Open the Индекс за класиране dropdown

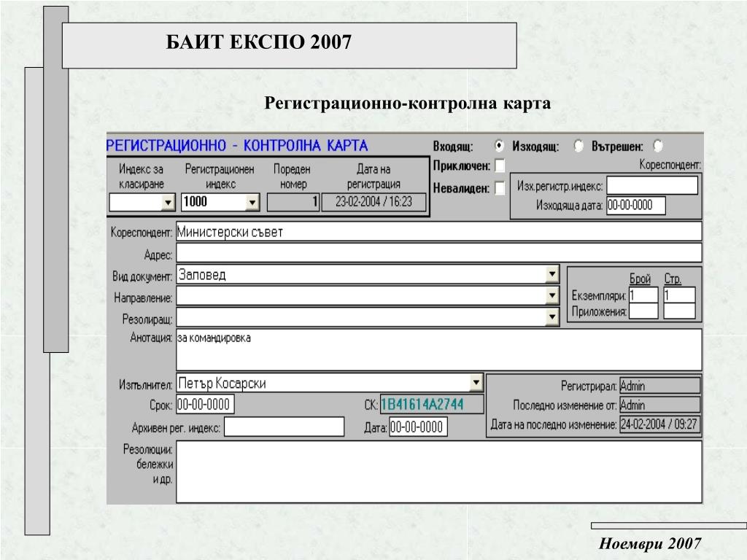click(x=168, y=203)
